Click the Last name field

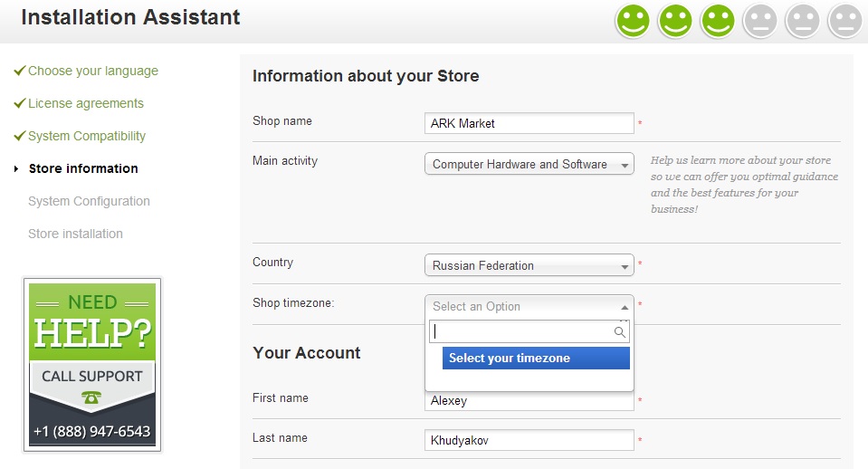[x=529, y=440]
